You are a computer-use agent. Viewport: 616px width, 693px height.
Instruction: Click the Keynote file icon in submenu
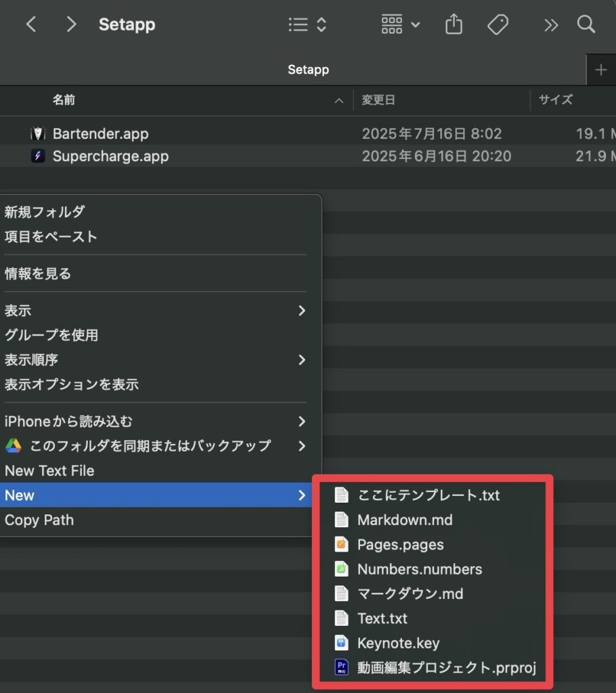click(x=341, y=643)
